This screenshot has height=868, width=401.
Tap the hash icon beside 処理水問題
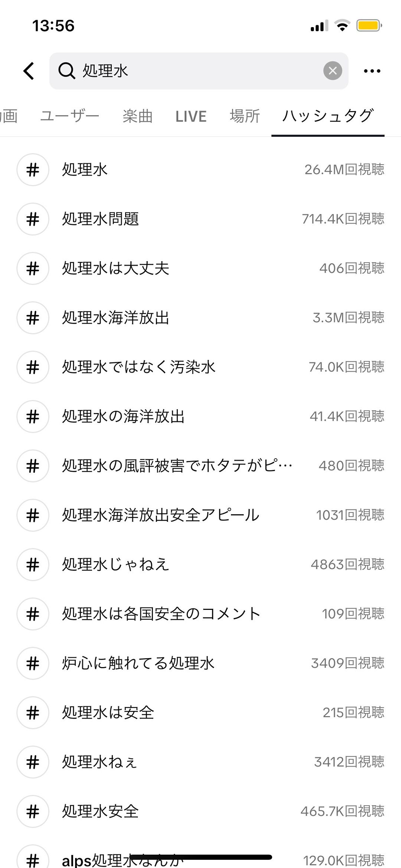(33, 219)
